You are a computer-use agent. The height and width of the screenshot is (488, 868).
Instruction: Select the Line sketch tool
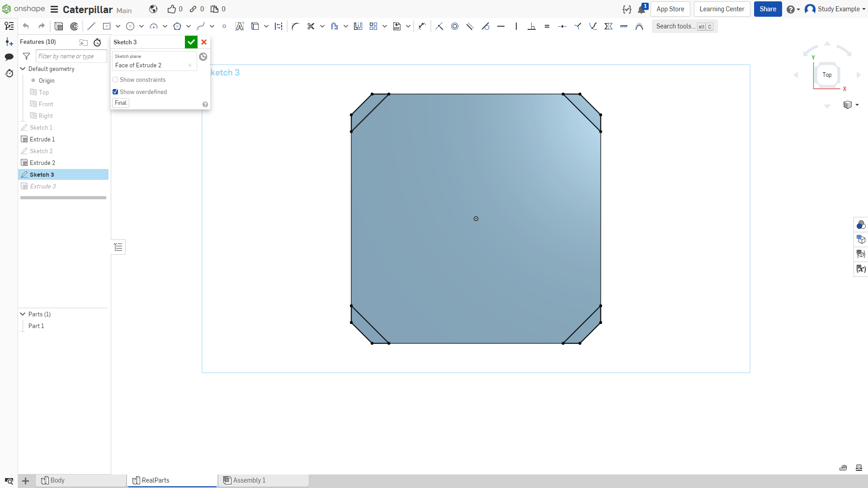91,26
